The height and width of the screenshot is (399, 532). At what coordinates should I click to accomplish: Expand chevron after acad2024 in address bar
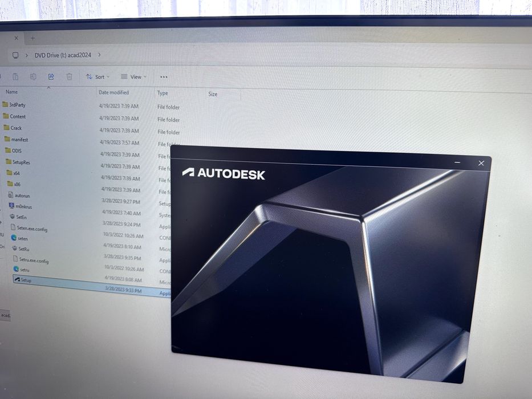pyautogui.click(x=99, y=55)
